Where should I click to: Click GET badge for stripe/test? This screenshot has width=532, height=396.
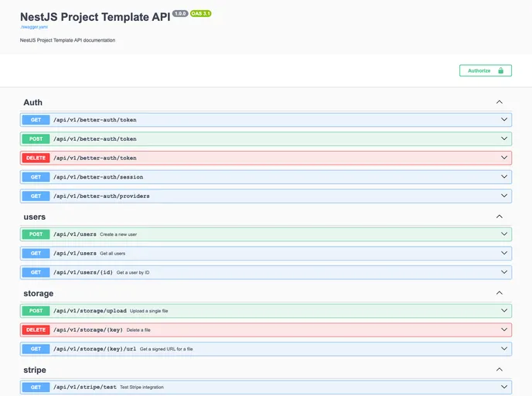(x=36, y=387)
